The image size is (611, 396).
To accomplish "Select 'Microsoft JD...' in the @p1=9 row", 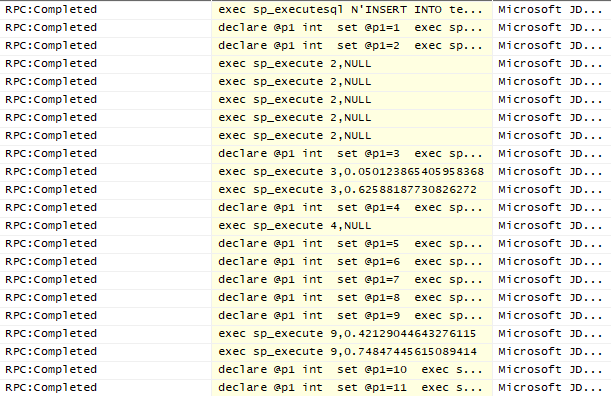I will [550, 316].
